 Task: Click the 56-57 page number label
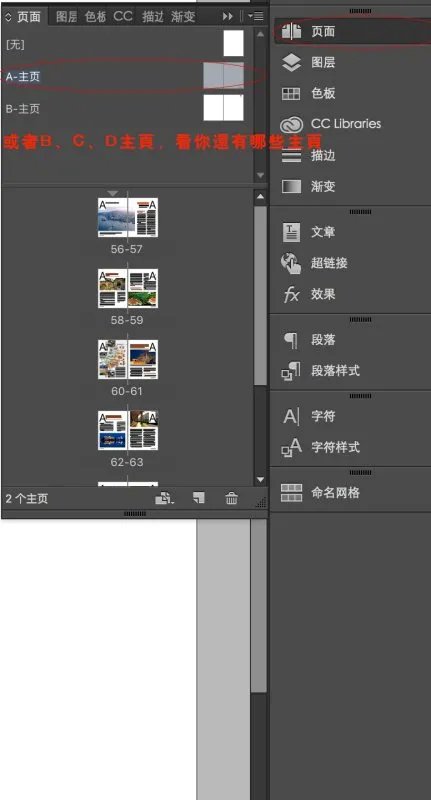coord(126,249)
